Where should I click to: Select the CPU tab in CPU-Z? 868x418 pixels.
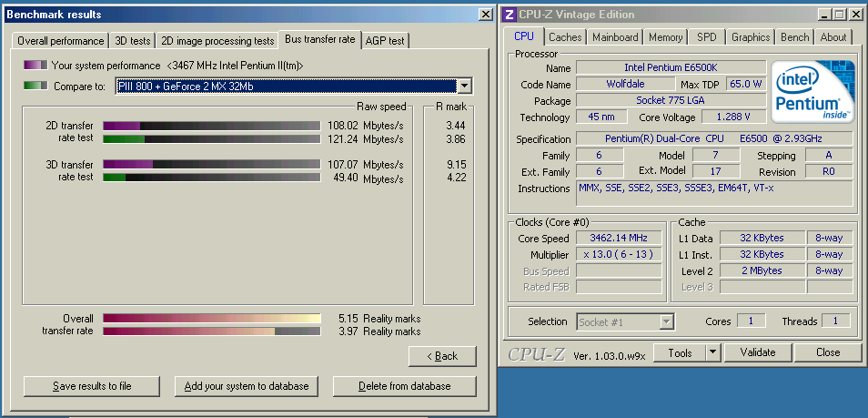[524, 36]
